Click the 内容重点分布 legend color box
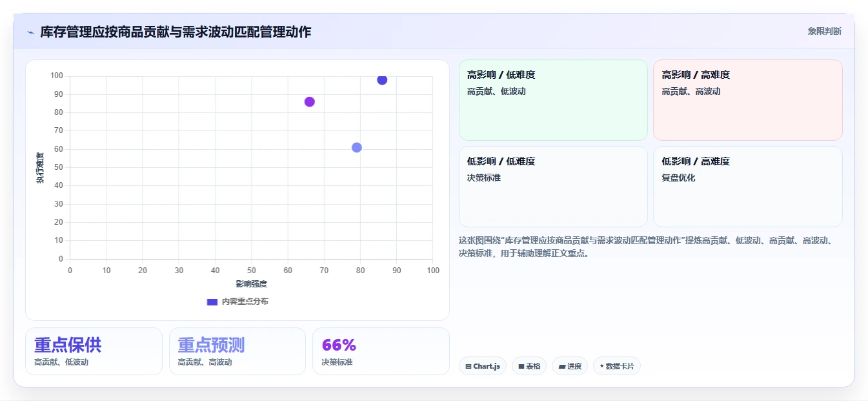This screenshot has height=401, width=868. point(212,302)
